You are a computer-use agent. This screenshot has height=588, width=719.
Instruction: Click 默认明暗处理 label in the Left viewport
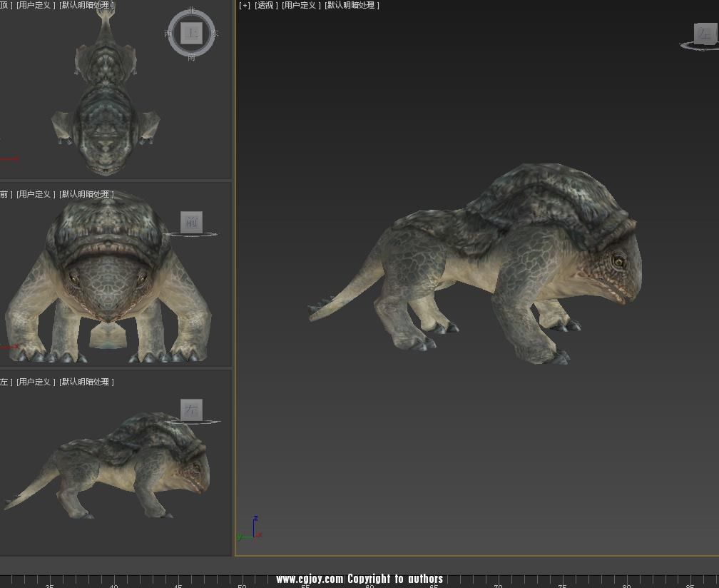(86, 382)
